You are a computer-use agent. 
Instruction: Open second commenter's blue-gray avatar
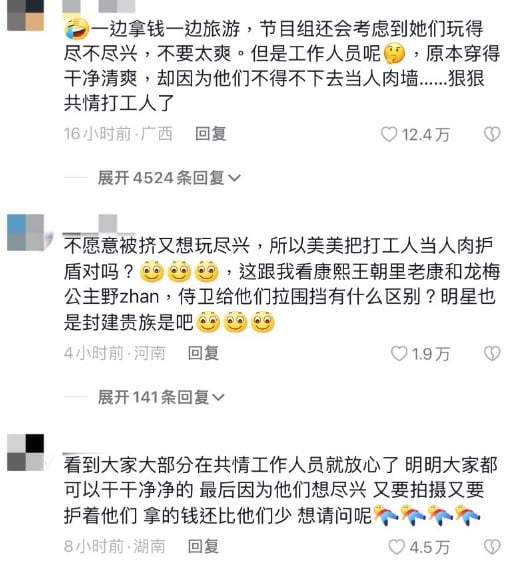[x=26, y=232]
